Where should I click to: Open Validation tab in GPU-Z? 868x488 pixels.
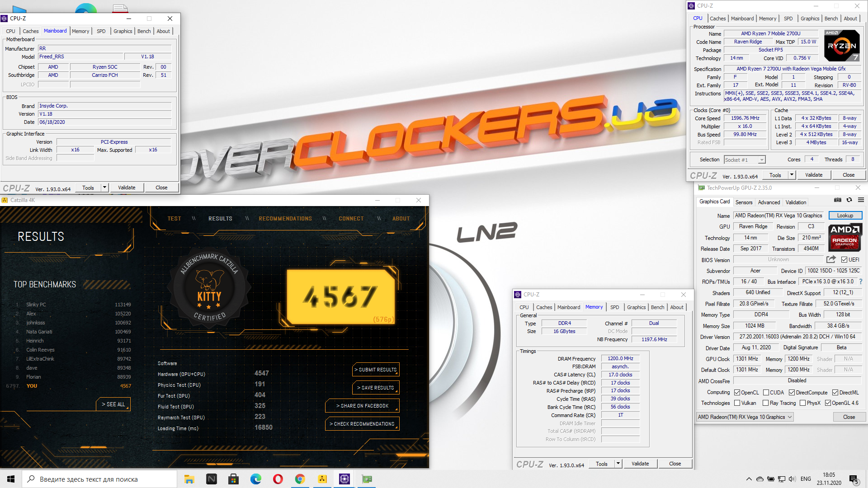coord(796,202)
